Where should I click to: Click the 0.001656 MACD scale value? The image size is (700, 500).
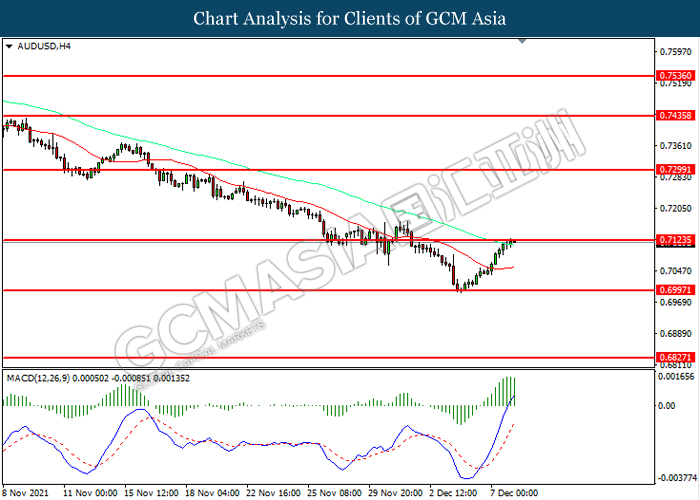point(676,376)
